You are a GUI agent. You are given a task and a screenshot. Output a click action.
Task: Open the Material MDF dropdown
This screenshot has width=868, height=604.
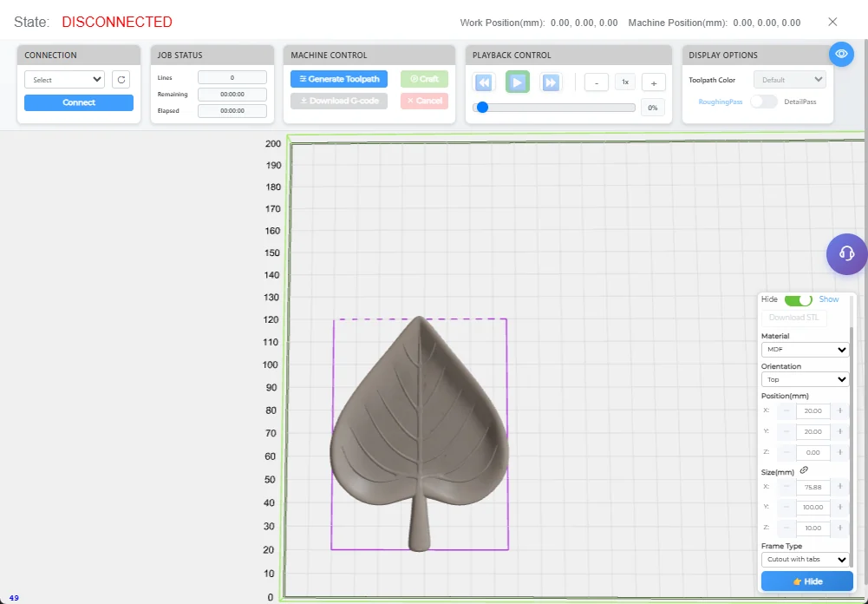[805, 350]
